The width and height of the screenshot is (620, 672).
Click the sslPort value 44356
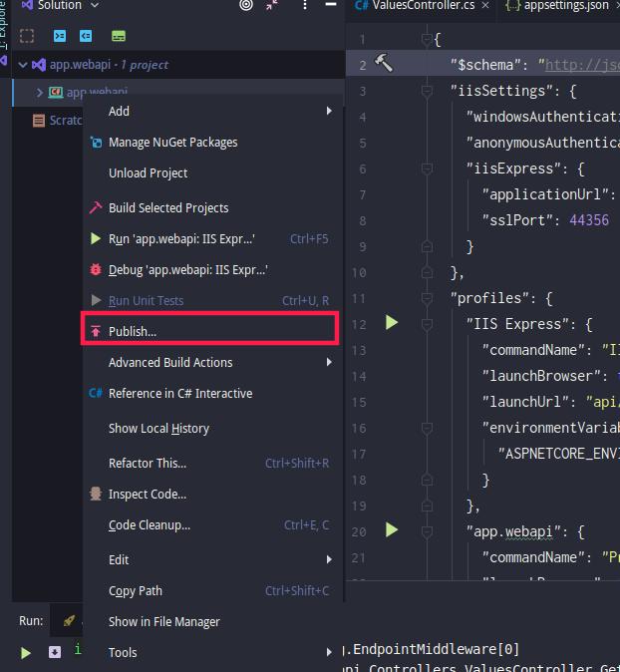coord(589,220)
